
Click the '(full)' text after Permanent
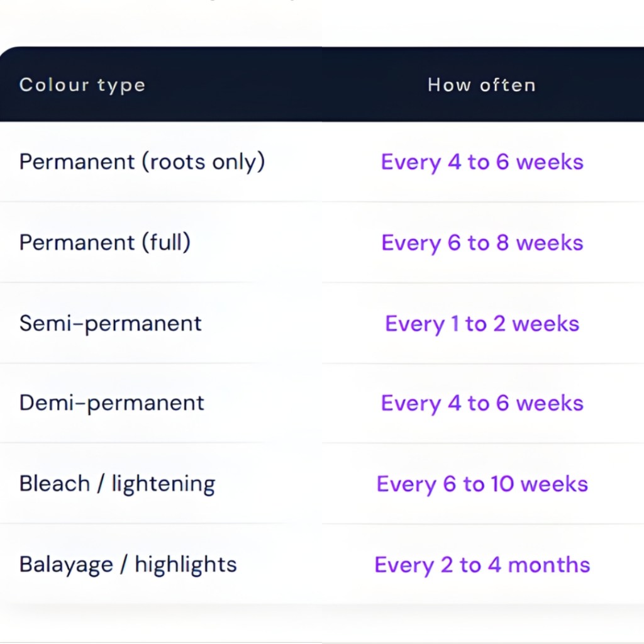pos(165,242)
